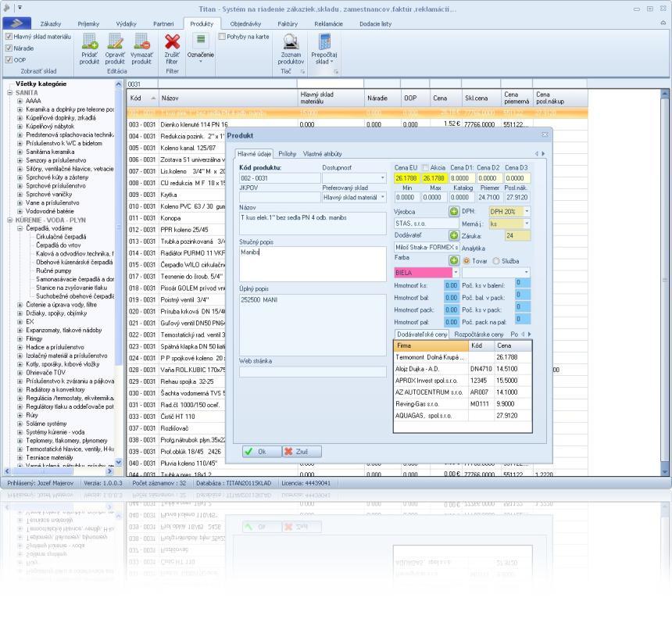
Task: Select the Služba radio button
Action: click(496, 260)
